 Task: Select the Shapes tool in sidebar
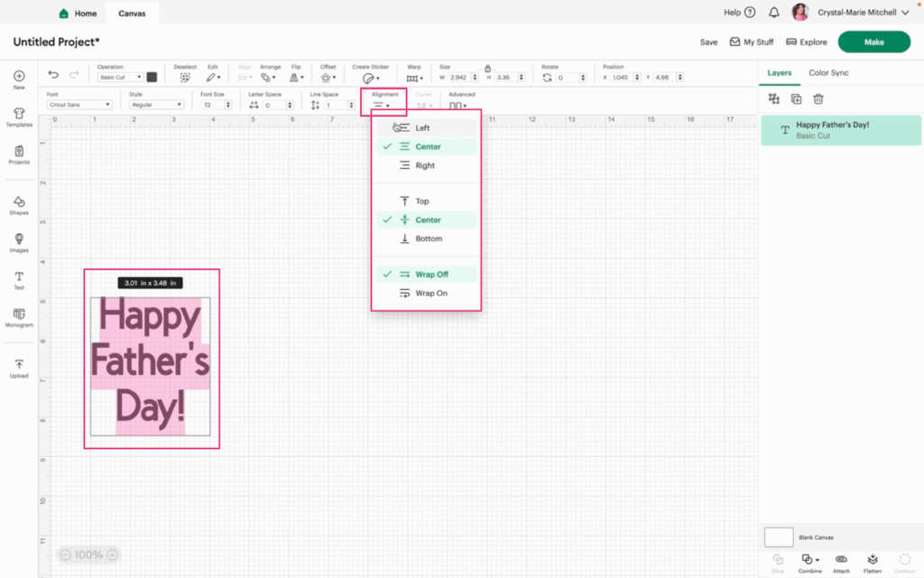pyautogui.click(x=19, y=204)
